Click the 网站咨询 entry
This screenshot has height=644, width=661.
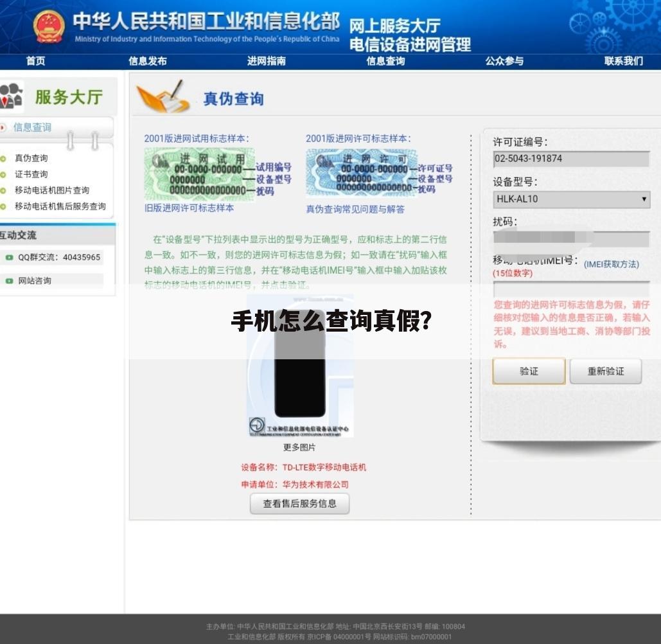(x=35, y=280)
